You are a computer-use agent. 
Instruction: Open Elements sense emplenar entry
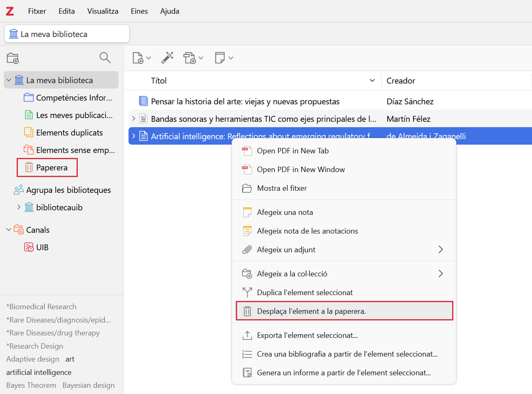(69, 150)
